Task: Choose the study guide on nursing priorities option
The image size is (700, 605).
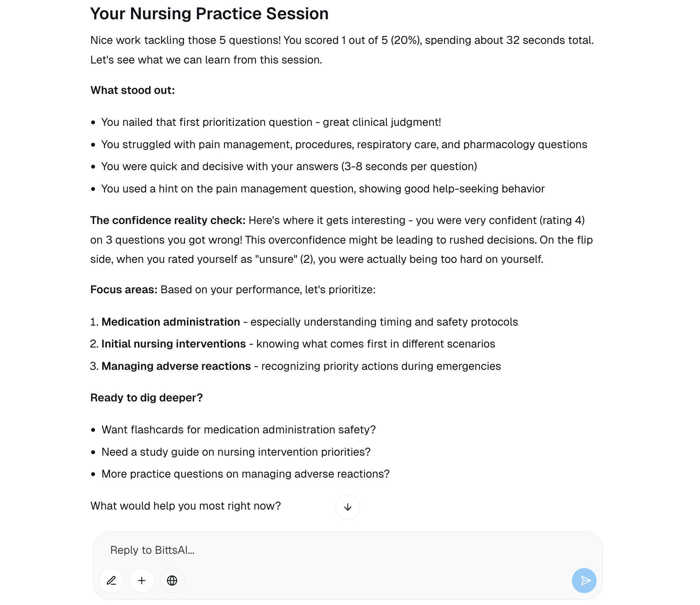Action: (236, 452)
